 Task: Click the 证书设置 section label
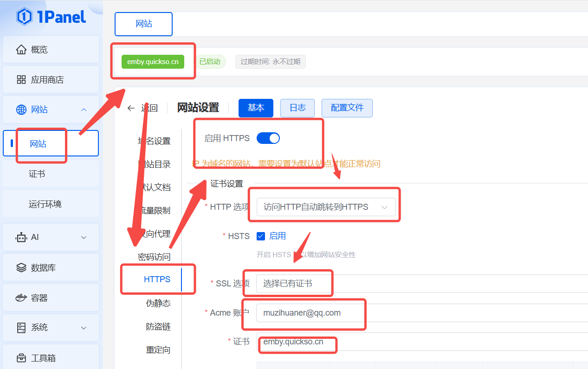point(227,184)
